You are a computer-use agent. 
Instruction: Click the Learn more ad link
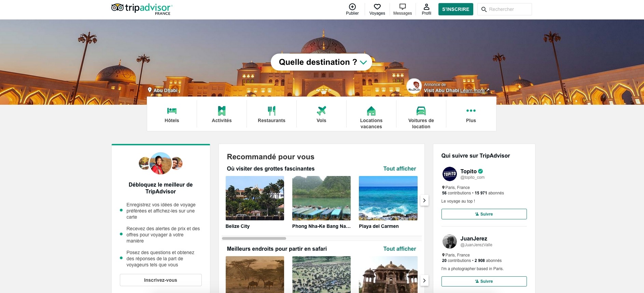[472, 90]
